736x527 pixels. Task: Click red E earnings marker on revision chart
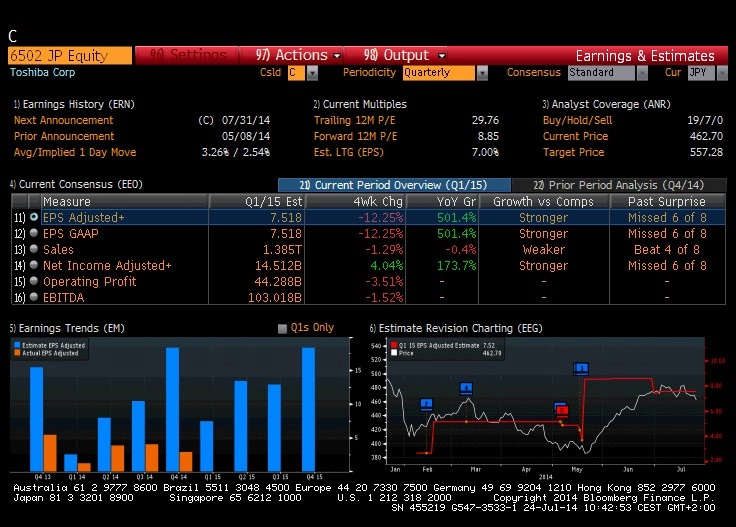click(x=562, y=411)
